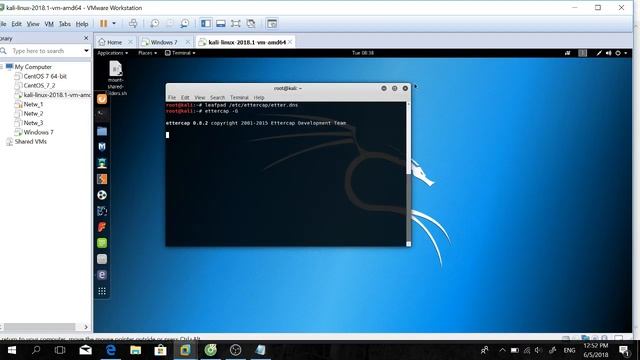Image resolution: width=640 pixels, height=360 pixels.
Task: Enter full screen mode from VMware toolbar
Action: tap(236, 24)
